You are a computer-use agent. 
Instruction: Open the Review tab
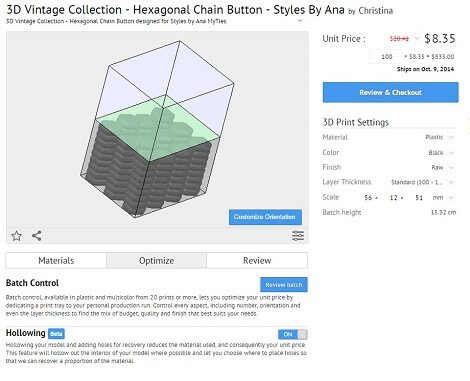[x=257, y=260]
